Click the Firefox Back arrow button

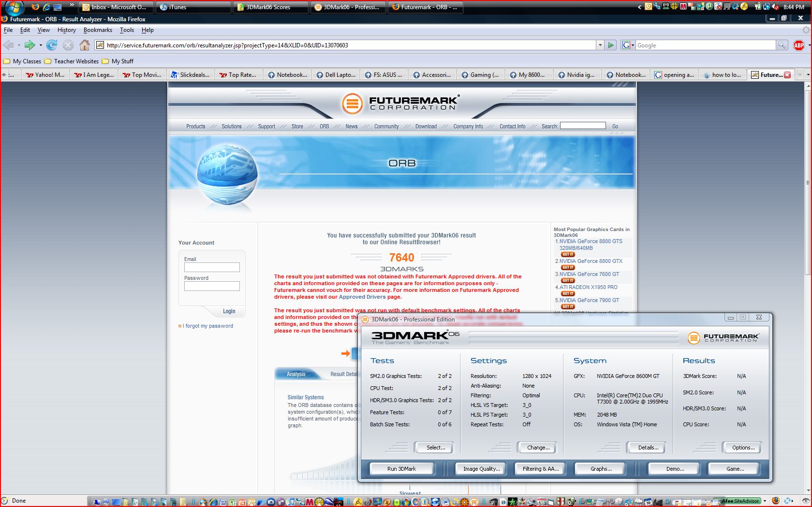pyautogui.click(x=8, y=45)
